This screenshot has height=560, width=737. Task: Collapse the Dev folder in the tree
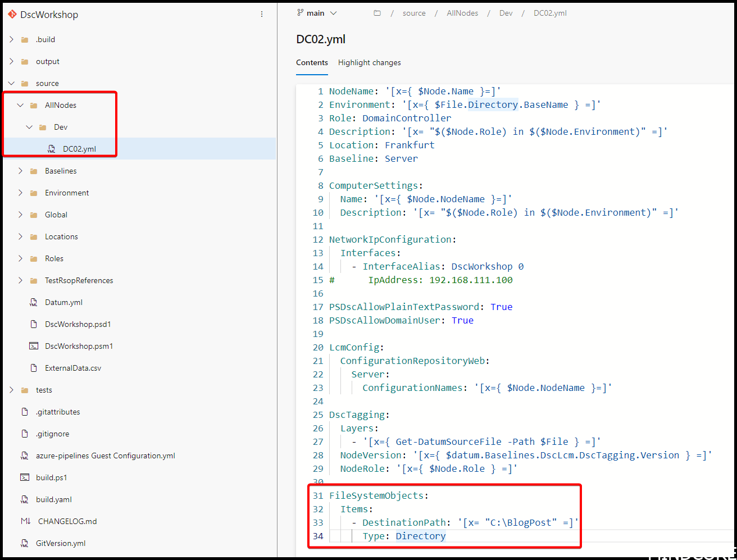tap(29, 126)
